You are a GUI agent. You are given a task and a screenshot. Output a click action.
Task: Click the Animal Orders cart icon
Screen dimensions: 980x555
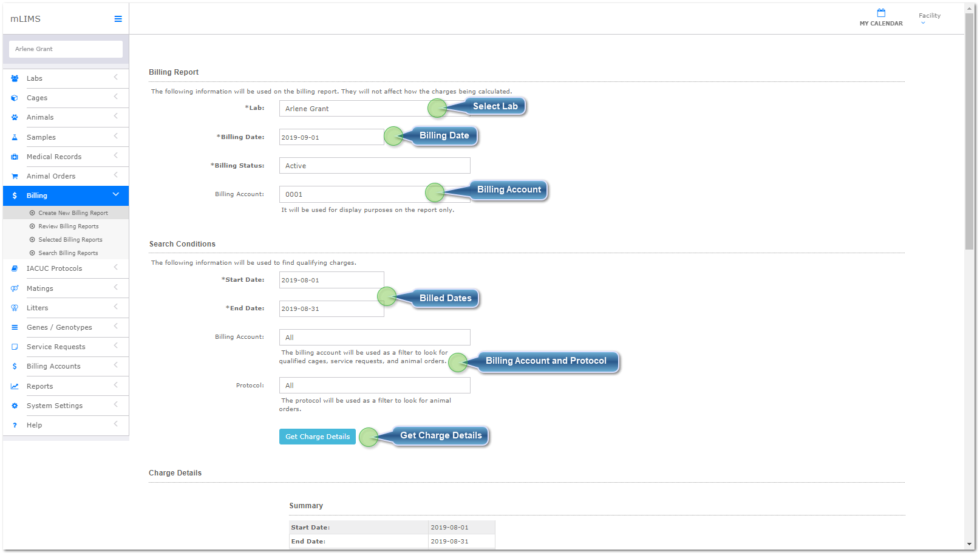click(x=15, y=176)
